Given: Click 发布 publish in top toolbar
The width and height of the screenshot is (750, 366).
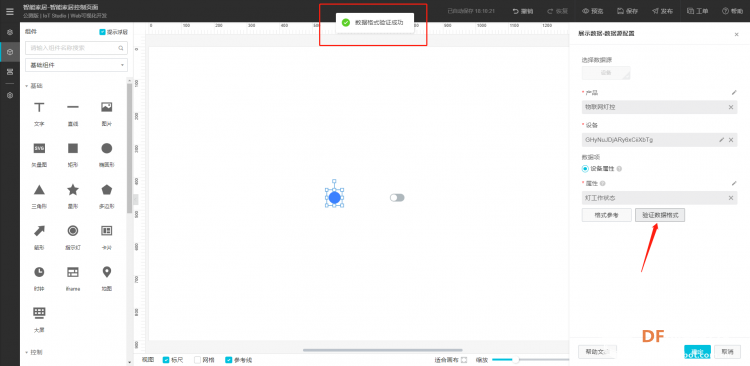Looking at the screenshot, I should (662, 11).
